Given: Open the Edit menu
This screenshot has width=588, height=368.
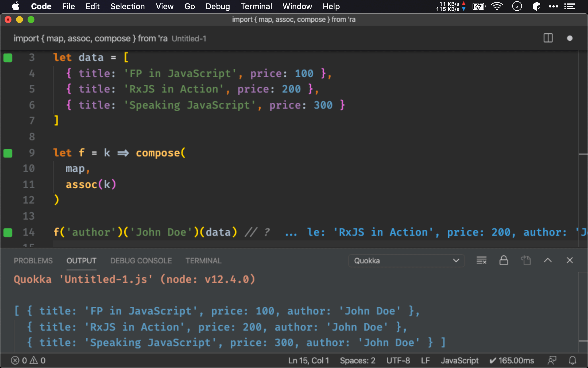Looking at the screenshot, I should pyautogui.click(x=92, y=6).
